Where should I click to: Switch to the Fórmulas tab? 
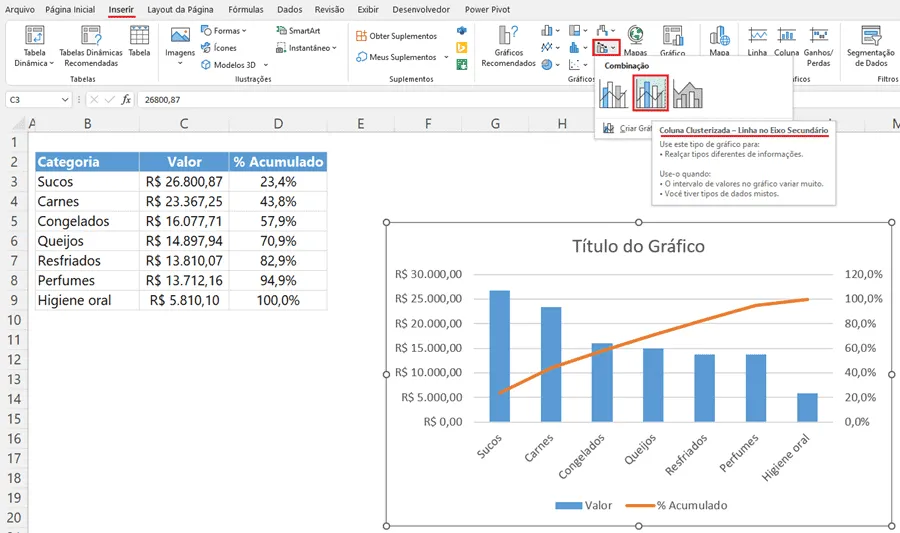(246, 10)
